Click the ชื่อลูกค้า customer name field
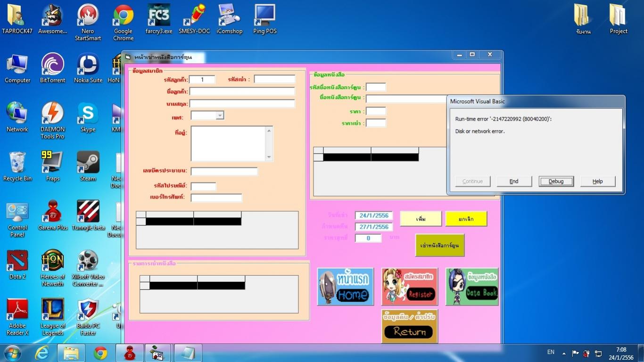644x362 pixels. pyautogui.click(x=242, y=91)
